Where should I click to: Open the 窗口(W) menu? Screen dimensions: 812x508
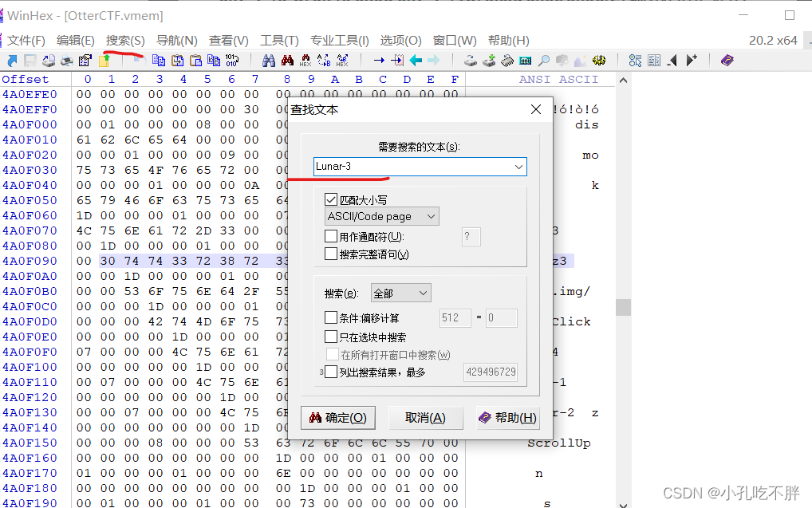[x=454, y=41]
